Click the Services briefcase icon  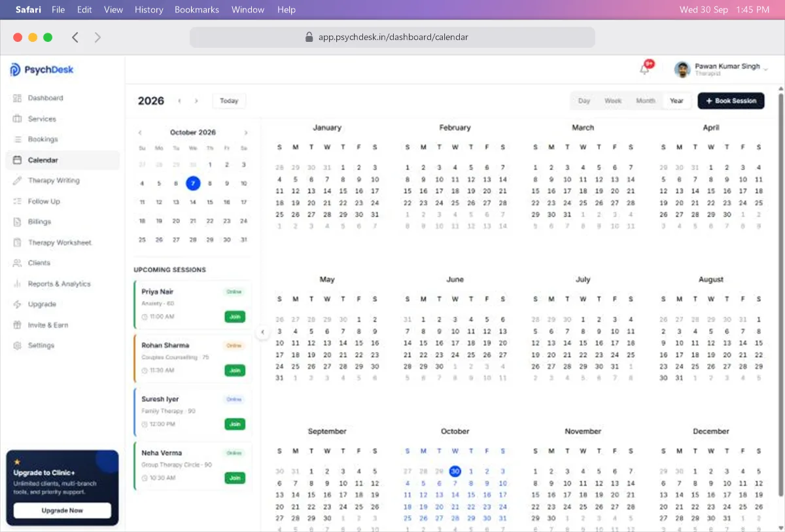pyautogui.click(x=17, y=119)
